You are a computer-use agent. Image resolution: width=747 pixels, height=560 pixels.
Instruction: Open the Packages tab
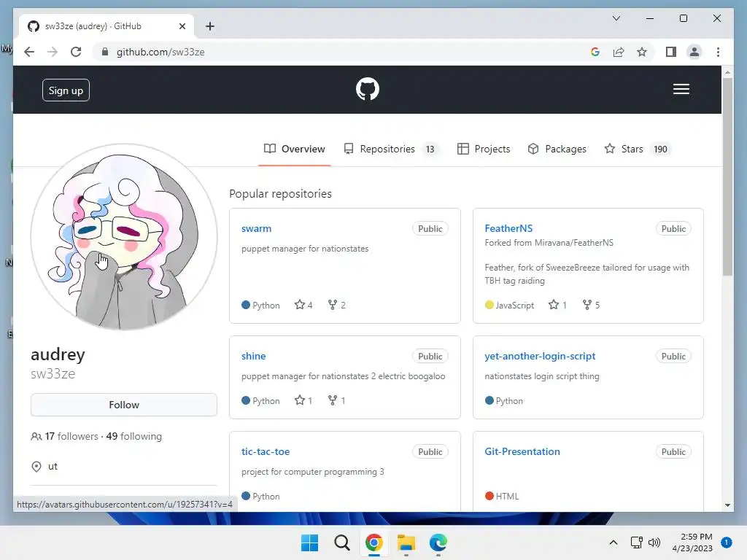(557, 149)
